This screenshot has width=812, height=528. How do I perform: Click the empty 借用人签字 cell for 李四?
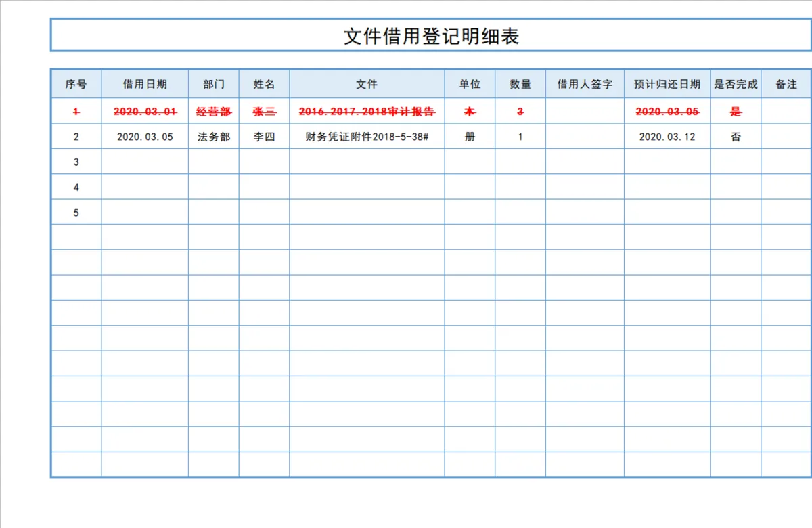click(585, 136)
